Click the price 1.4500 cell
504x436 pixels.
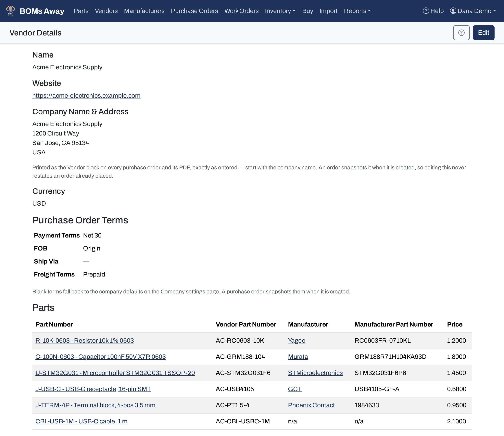tap(457, 373)
